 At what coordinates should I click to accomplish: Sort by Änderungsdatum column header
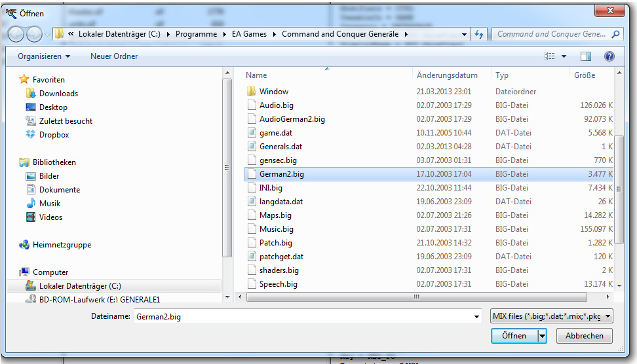tap(447, 75)
